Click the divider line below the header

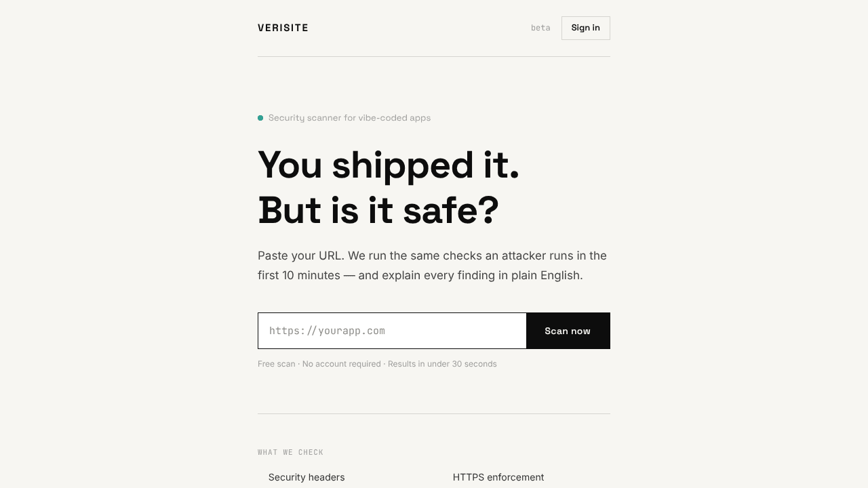434,56
